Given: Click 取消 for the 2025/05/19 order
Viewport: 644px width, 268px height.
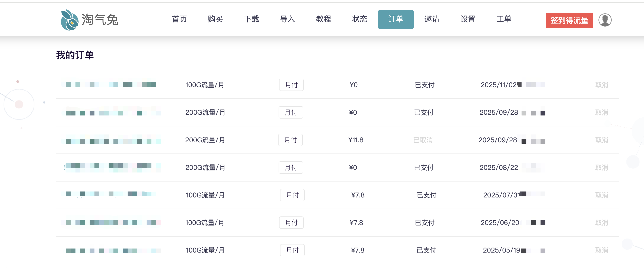Looking at the screenshot, I should (601, 250).
